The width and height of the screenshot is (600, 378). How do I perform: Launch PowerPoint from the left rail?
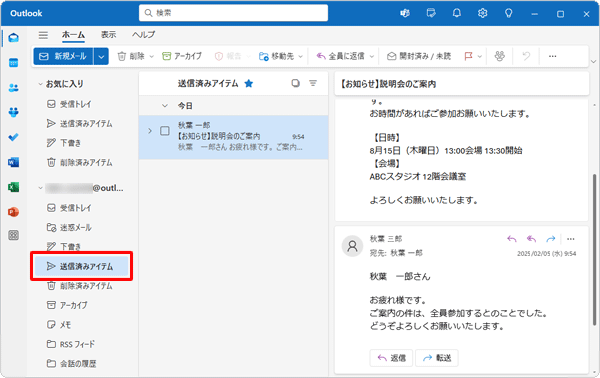click(x=14, y=212)
